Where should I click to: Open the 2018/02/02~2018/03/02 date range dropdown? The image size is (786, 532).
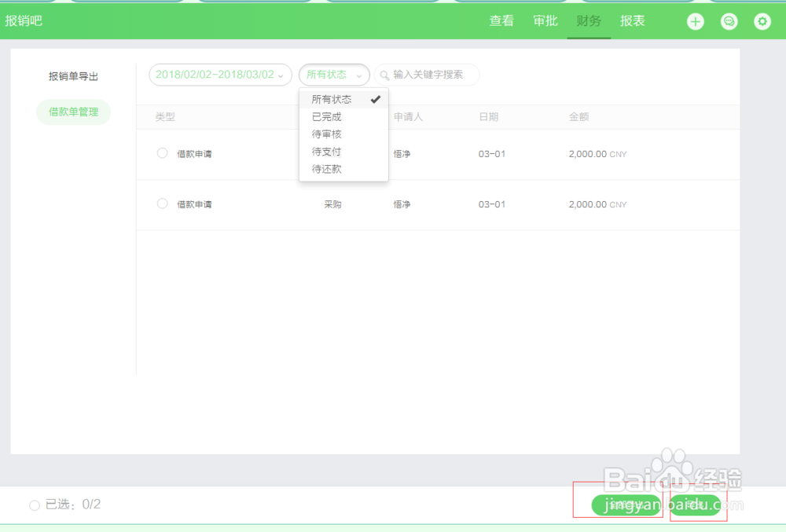coord(220,75)
